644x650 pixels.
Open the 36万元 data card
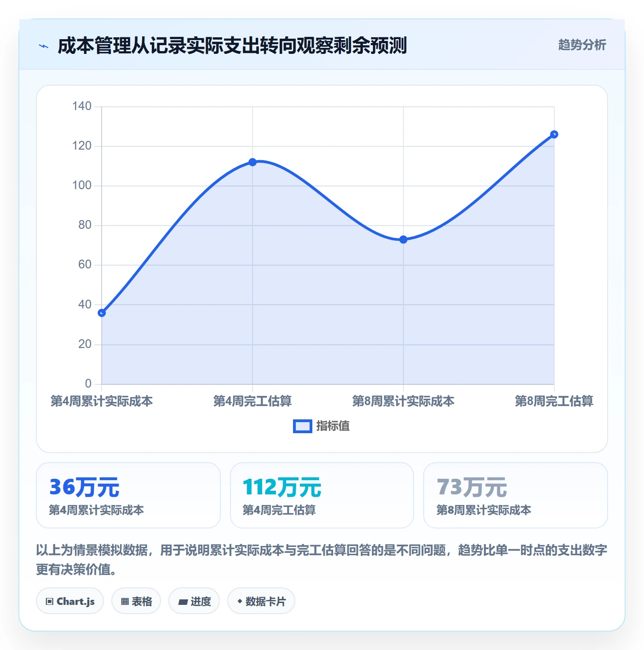pyautogui.click(x=128, y=495)
